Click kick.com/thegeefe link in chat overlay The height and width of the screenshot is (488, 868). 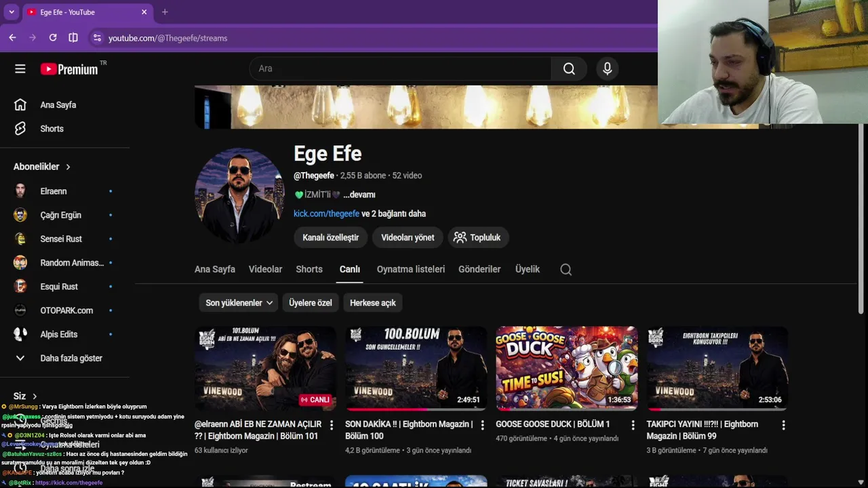[x=68, y=483]
